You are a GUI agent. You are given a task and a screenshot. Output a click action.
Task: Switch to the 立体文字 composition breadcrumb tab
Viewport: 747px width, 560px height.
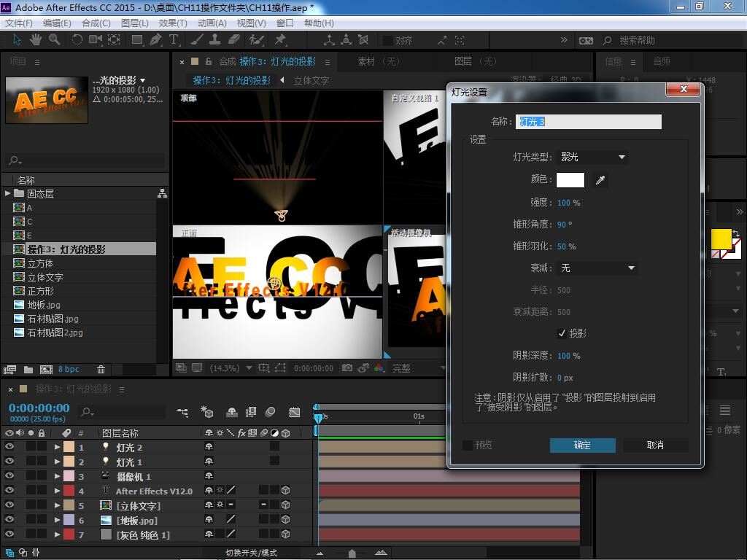pos(311,80)
